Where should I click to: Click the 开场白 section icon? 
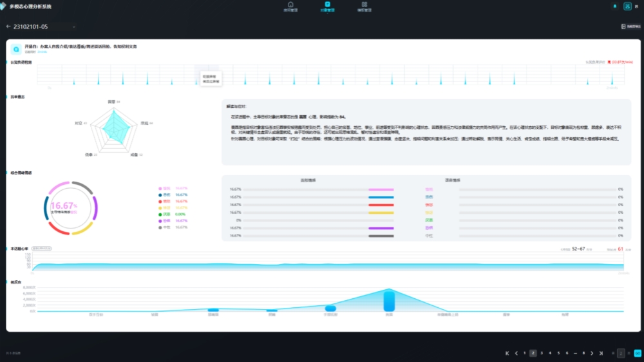pos(16,49)
